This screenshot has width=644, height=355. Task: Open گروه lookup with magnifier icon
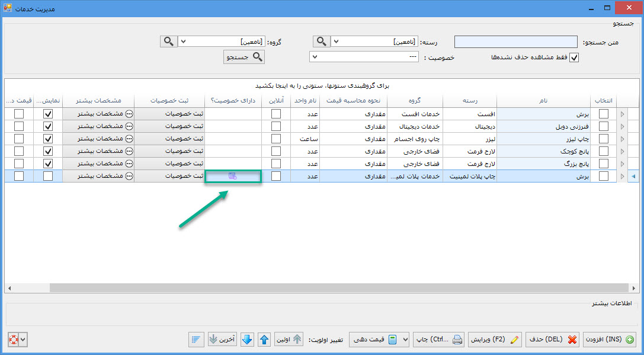pos(168,41)
